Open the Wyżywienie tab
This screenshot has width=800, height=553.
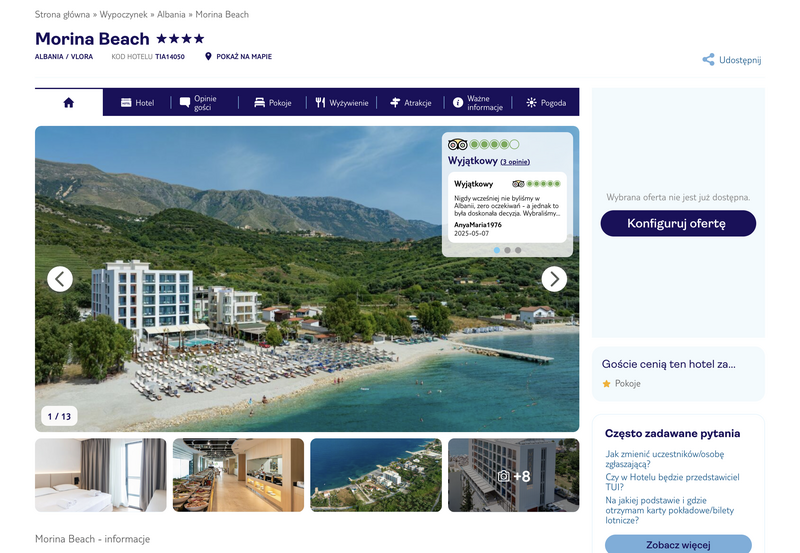341,103
